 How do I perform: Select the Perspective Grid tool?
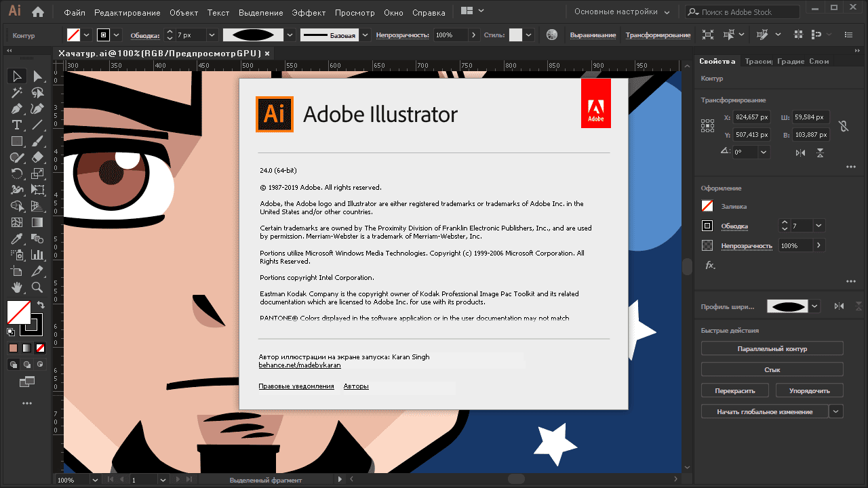[38, 206]
